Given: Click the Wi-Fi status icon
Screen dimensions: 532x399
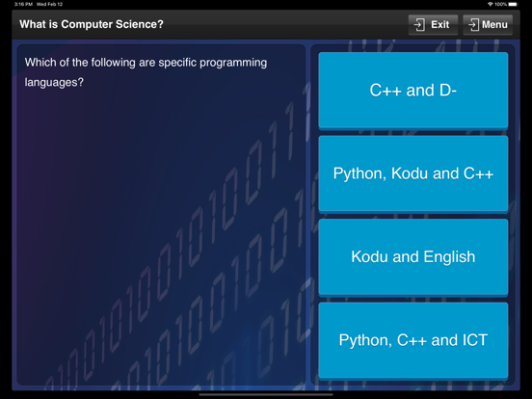Looking at the screenshot, I should 491,4.
